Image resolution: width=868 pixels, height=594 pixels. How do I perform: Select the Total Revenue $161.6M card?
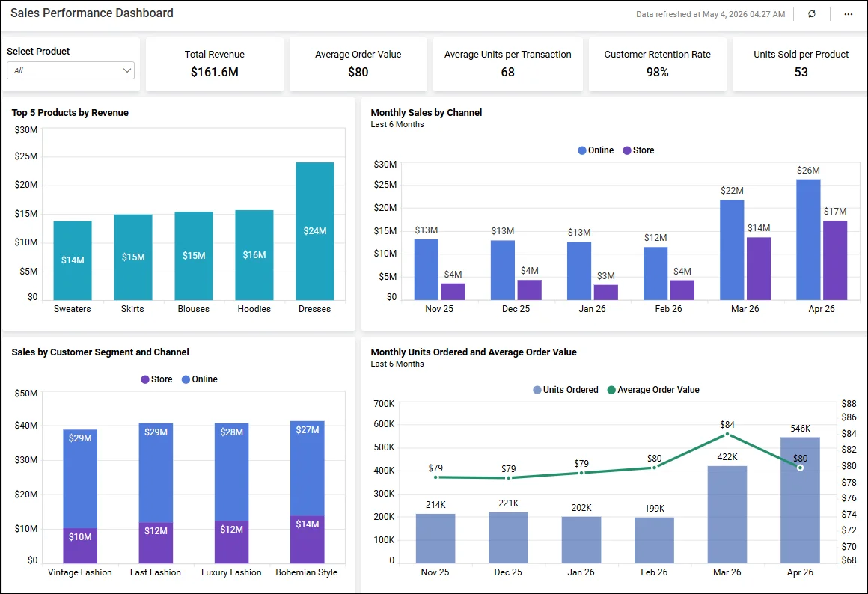point(215,64)
